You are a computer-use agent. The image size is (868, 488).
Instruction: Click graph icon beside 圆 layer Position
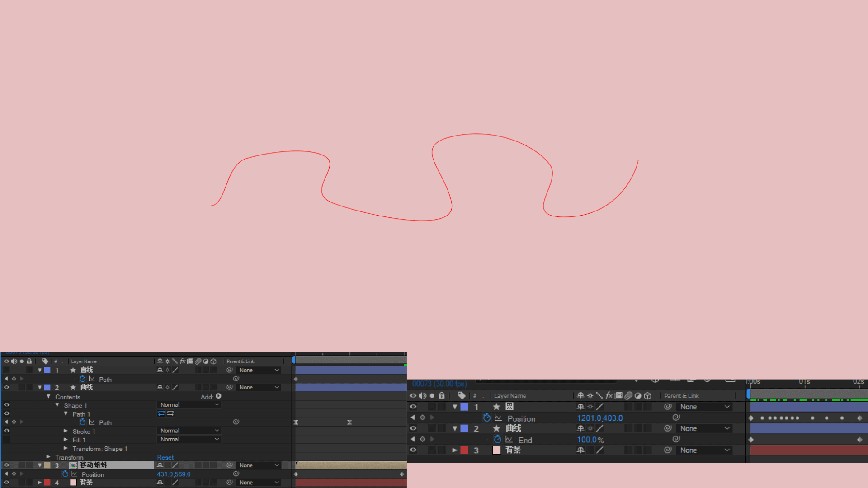[x=498, y=418]
